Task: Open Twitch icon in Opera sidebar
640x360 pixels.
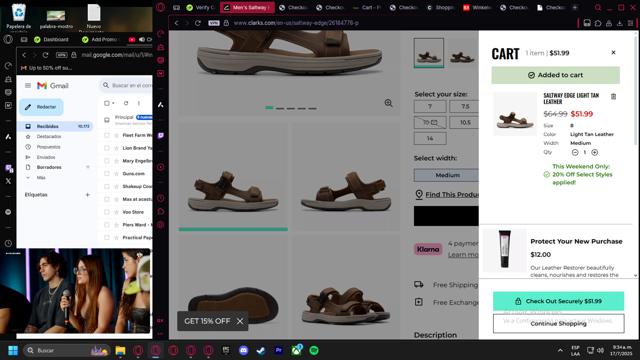Action: 160,136
